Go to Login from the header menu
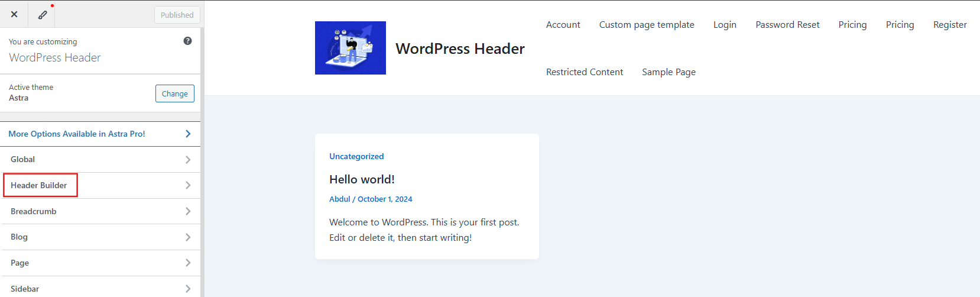Screen dimensions: 980x297 (725, 25)
